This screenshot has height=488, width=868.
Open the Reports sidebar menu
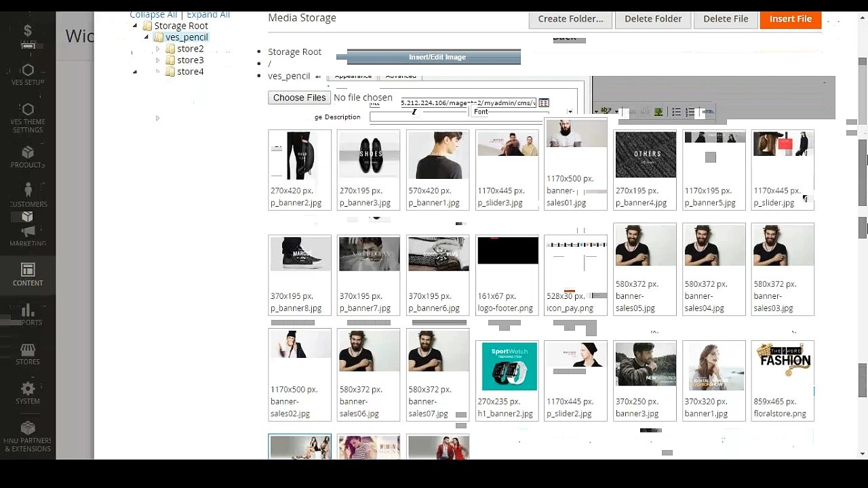28,314
